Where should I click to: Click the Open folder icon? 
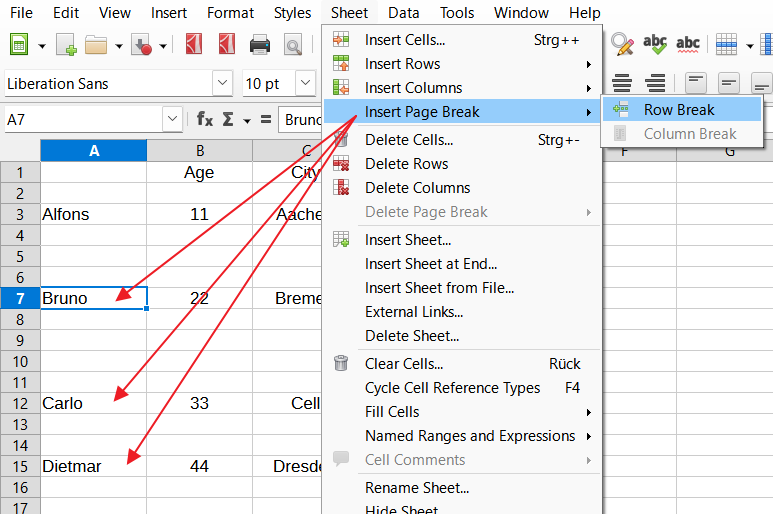(x=96, y=45)
